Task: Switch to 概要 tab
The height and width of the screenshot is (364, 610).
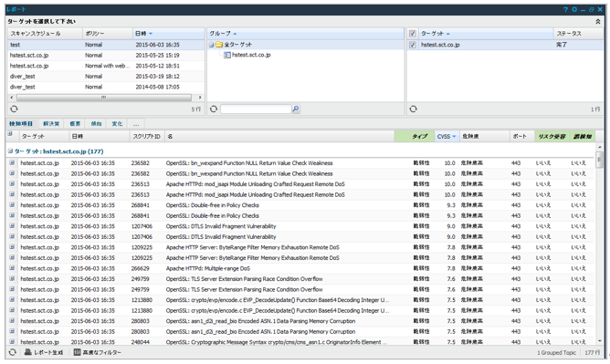Action: tap(75, 124)
